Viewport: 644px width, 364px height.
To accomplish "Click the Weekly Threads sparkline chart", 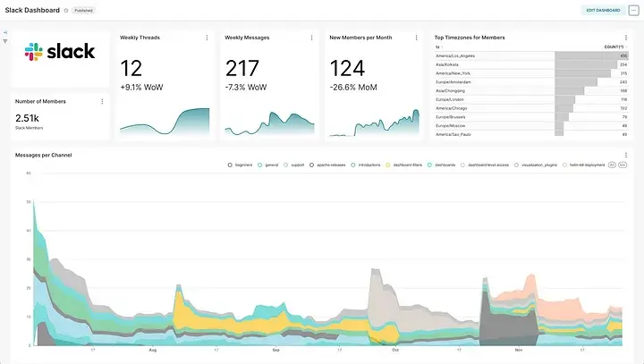I will (165, 122).
